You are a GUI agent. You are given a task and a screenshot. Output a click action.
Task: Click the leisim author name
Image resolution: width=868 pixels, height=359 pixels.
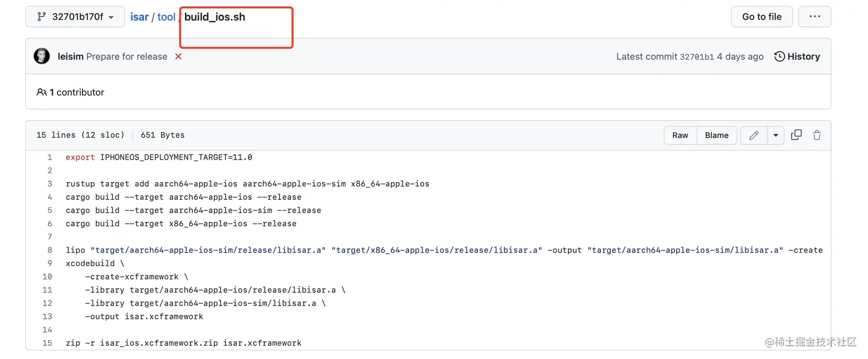[x=71, y=56]
